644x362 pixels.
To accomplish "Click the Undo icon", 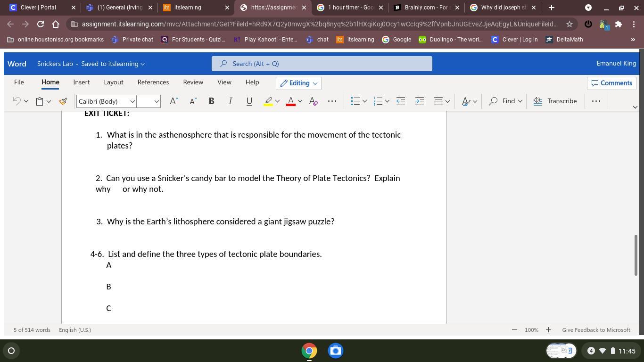I will pos(17,101).
